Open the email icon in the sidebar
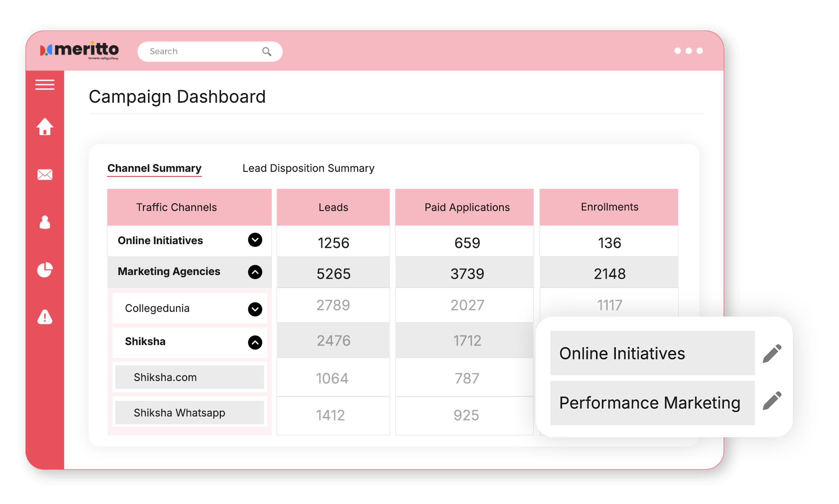Image resolution: width=839 pixels, height=504 pixels. (45, 175)
